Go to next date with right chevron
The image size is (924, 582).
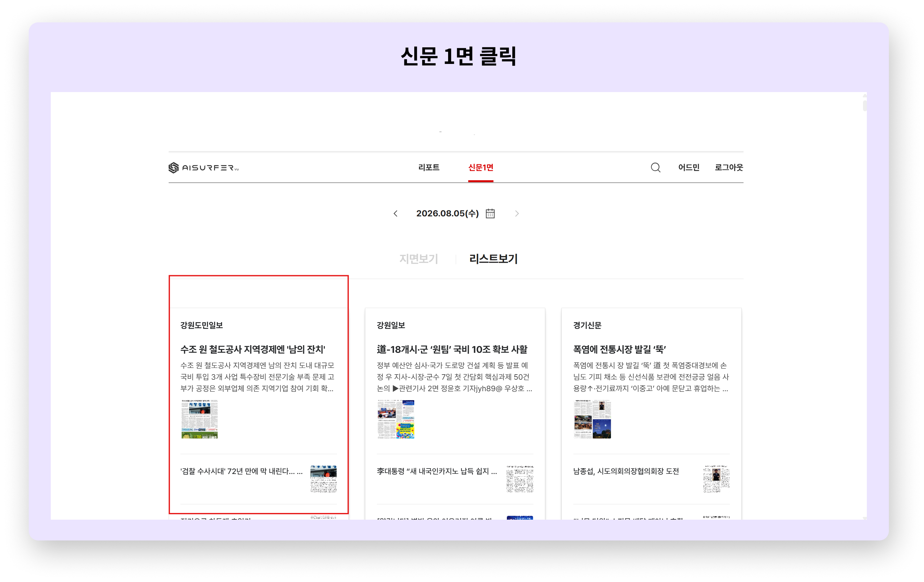pyautogui.click(x=516, y=213)
